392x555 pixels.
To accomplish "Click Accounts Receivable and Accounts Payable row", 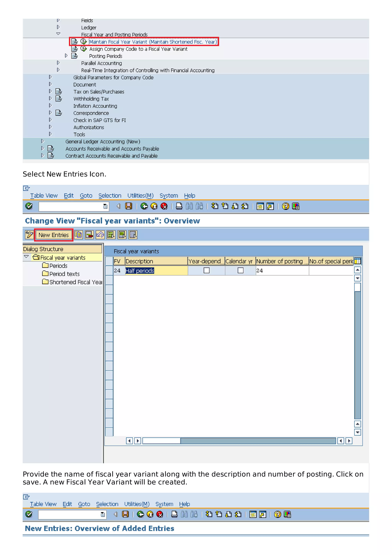I will click(x=112, y=149).
